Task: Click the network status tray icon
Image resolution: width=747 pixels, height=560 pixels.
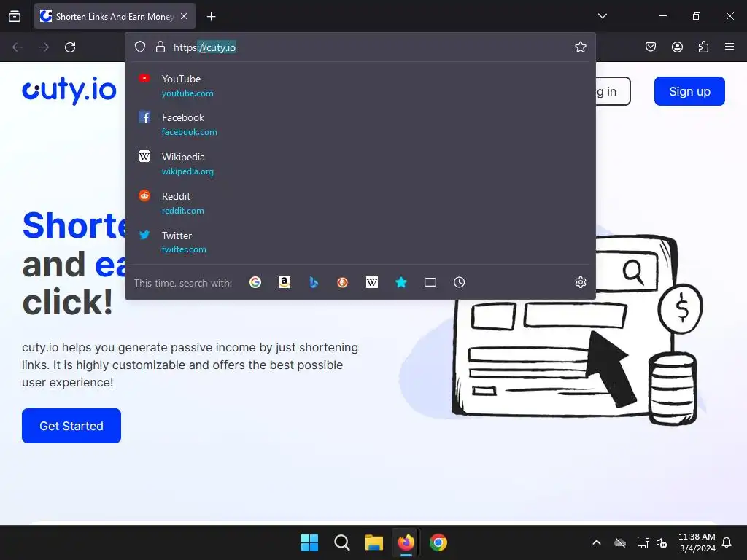Action: [x=643, y=542]
